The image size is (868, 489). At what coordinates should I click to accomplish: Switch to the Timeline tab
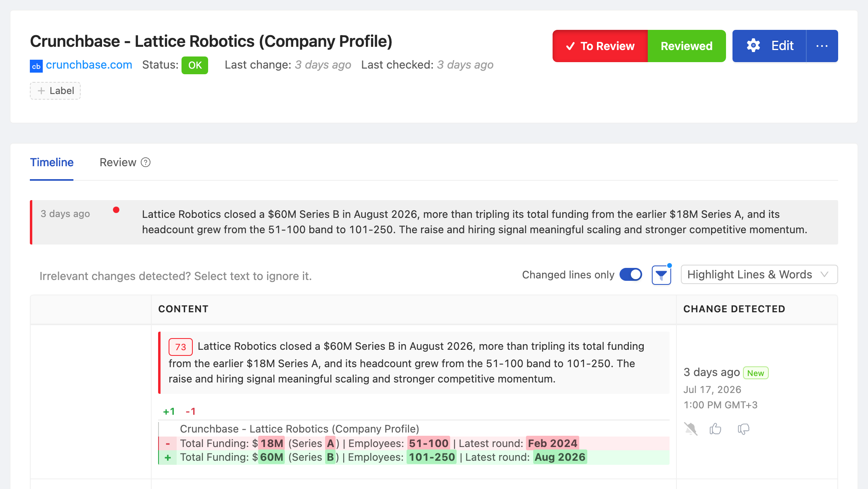point(52,163)
